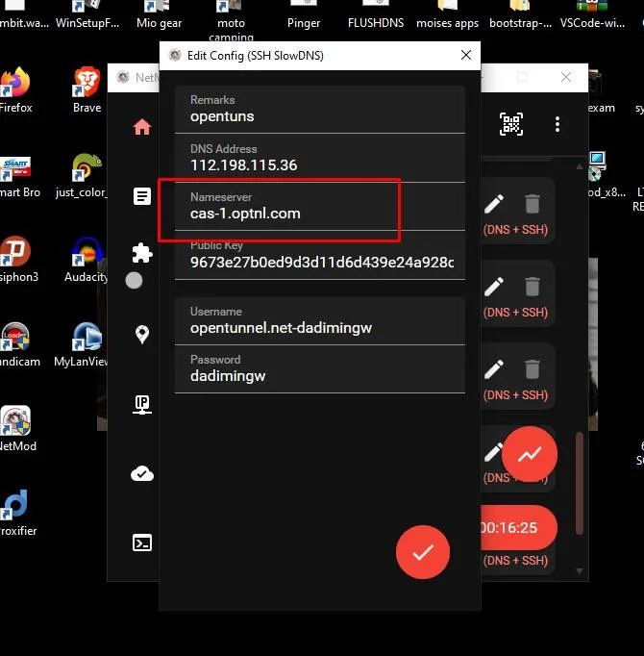This screenshot has width=644, height=656.
Task: Delete third profile with trash icon
Action: 532,369
